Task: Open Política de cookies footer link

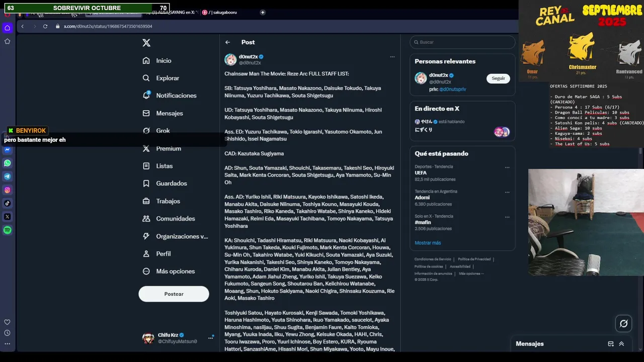Action: 429,266
